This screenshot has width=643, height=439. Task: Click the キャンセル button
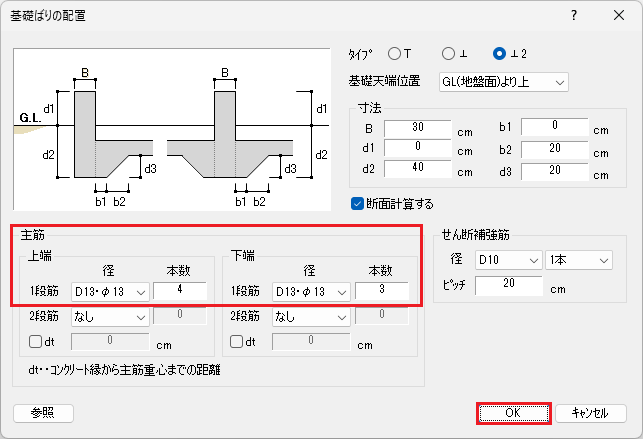589,413
